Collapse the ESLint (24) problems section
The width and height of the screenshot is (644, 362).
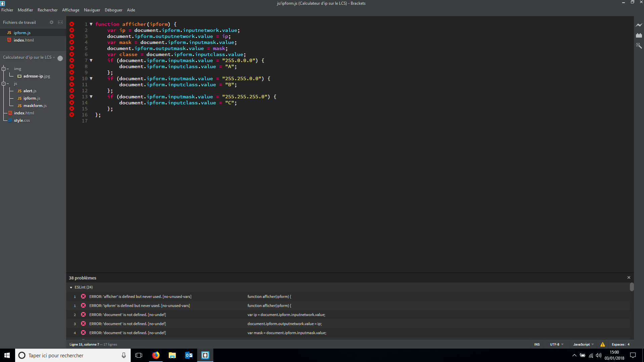pyautogui.click(x=71, y=288)
